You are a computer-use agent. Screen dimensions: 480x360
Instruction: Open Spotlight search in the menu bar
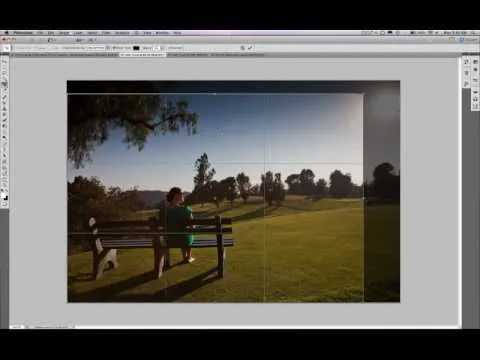(473, 33)
